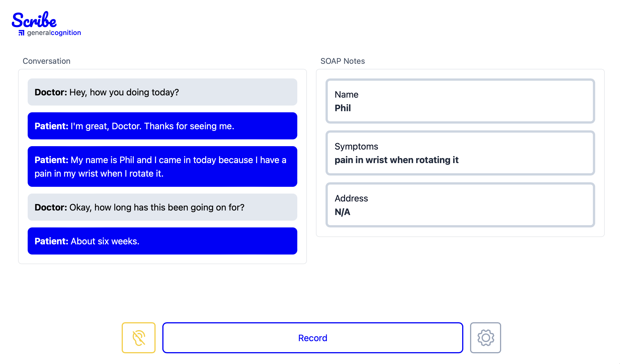Toggle the crossed-out ear listening button
The width and height of the screenshot is (620, 364).
pyautogui.click(x=139, y=337)
